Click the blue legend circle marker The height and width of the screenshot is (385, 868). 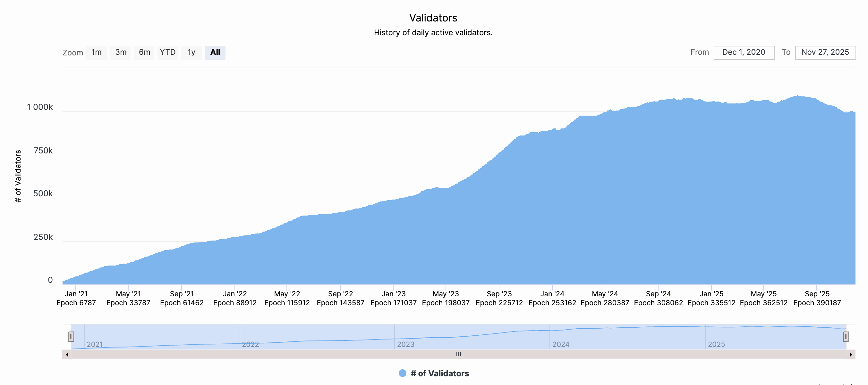point(402,373)
